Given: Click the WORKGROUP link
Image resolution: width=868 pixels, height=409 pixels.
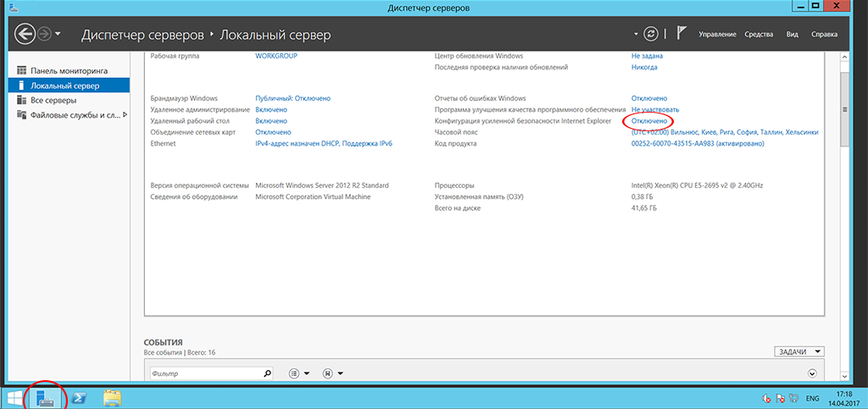Looking at the screenshot, I should tap(276, 56).
